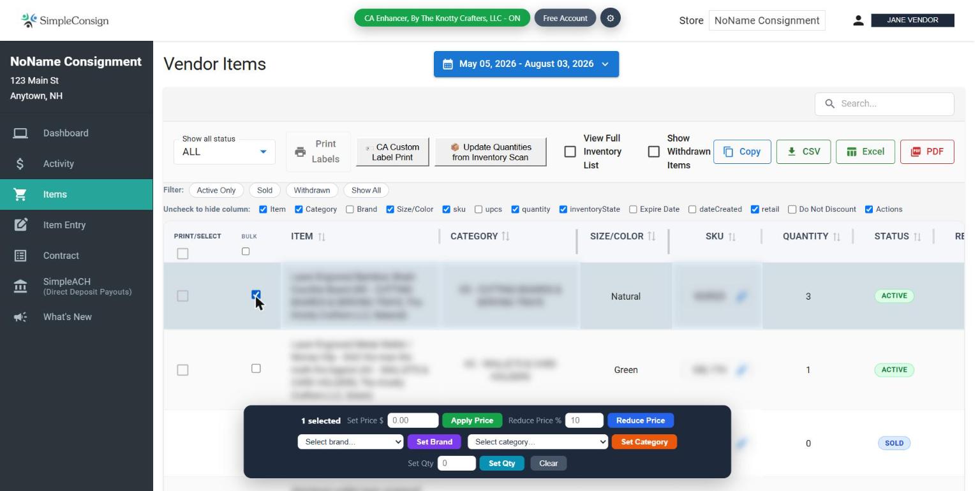The width and height of the screenshot is (980, 491).
Task: Click CA Custom Label Print button
Action: [x=392, y=152]
